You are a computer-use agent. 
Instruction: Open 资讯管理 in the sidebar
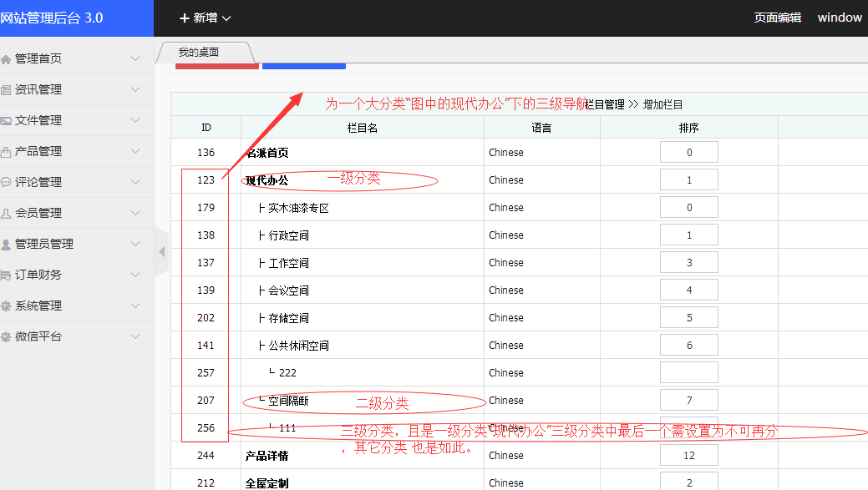tap(38, 89)
